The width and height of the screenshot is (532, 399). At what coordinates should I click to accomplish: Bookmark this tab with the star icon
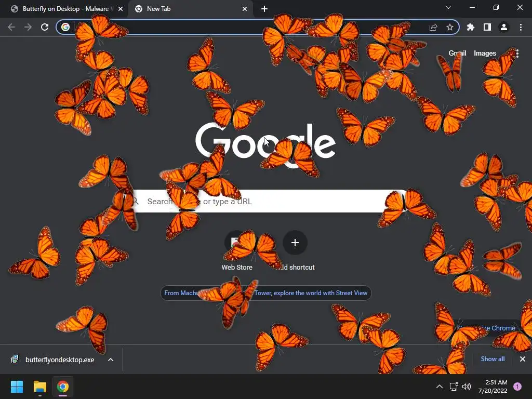tap(450, 27)
